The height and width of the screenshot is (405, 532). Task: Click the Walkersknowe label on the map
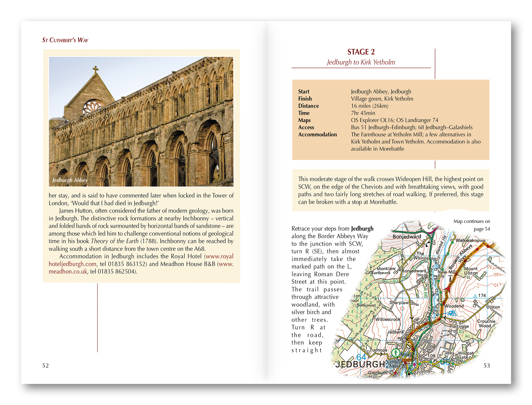click(470, 240)
